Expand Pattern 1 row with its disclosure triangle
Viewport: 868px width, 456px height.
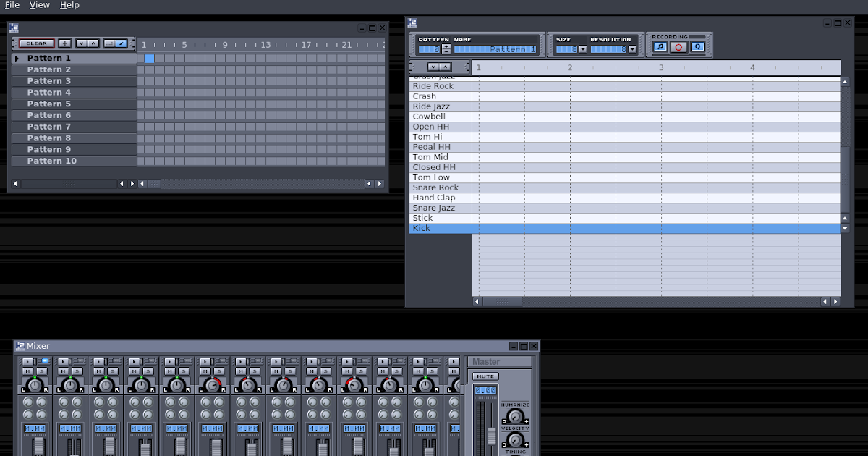point(16,57)
